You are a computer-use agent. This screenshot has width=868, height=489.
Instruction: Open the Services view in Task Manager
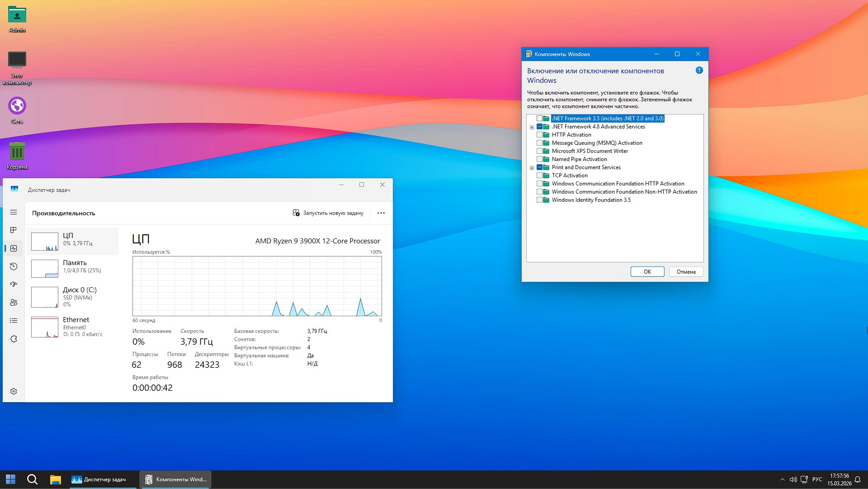(x=14, y=338)
